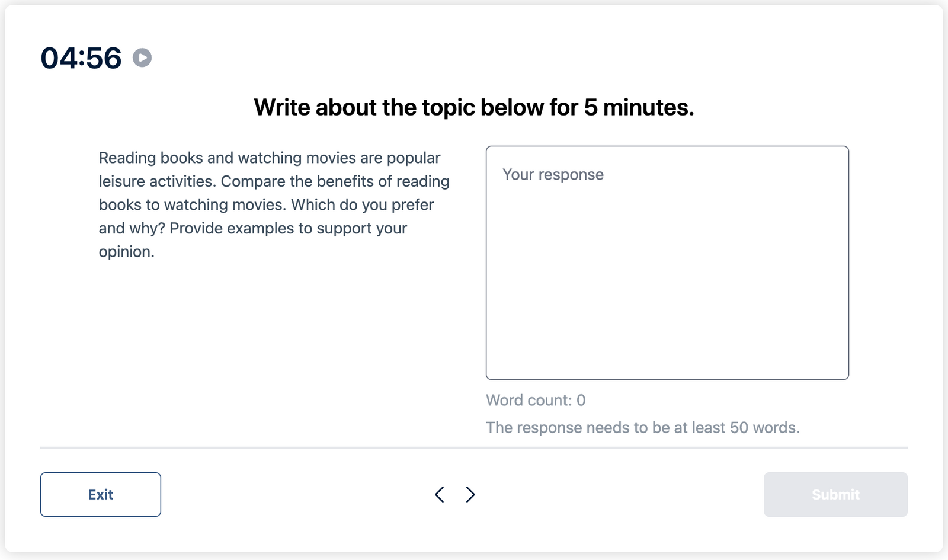Click the Exit button

click(x=100, y=494)
